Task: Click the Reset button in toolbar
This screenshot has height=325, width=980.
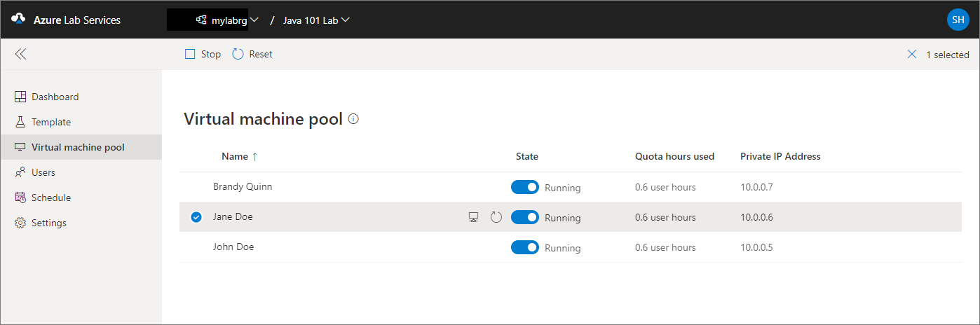Action: point(252,54)
